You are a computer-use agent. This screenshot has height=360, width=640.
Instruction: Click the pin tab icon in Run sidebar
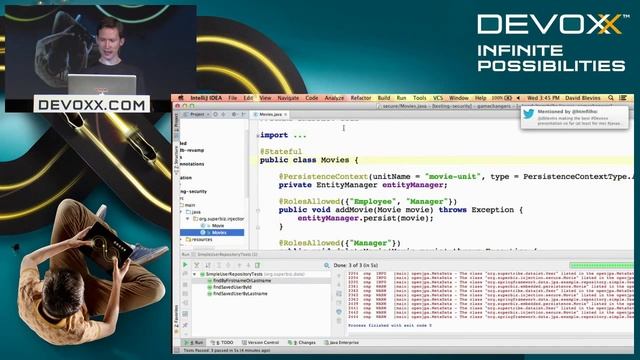pos(185,325)
